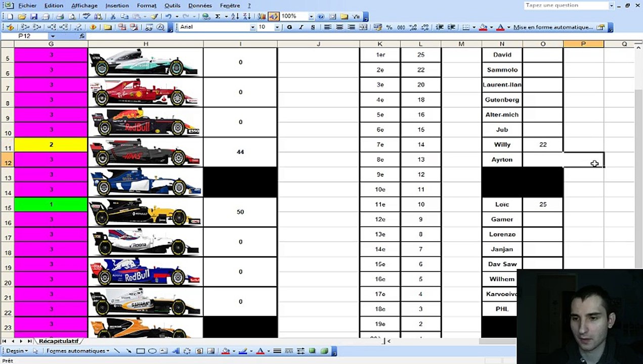Click the Select Objects pointer tool

coord(35,351)
